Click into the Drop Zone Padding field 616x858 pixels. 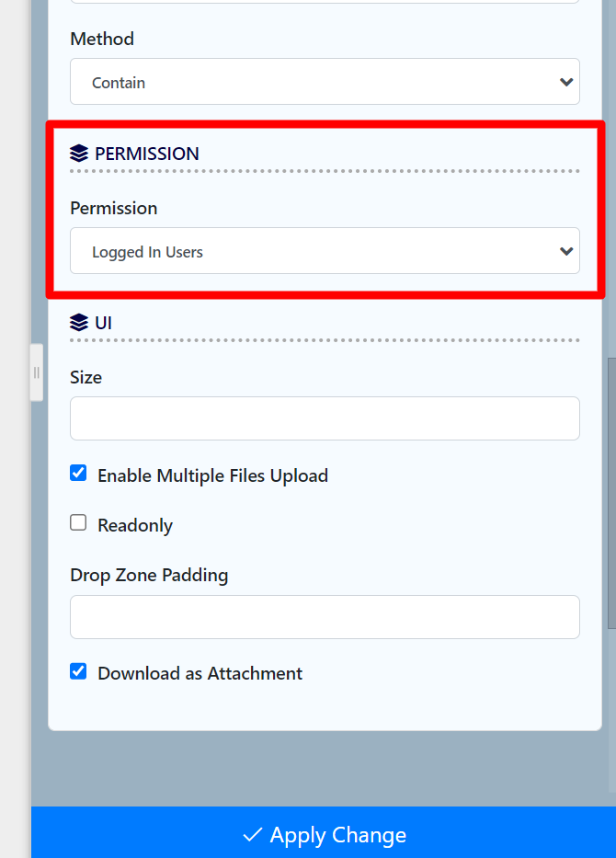click(325, 617)
